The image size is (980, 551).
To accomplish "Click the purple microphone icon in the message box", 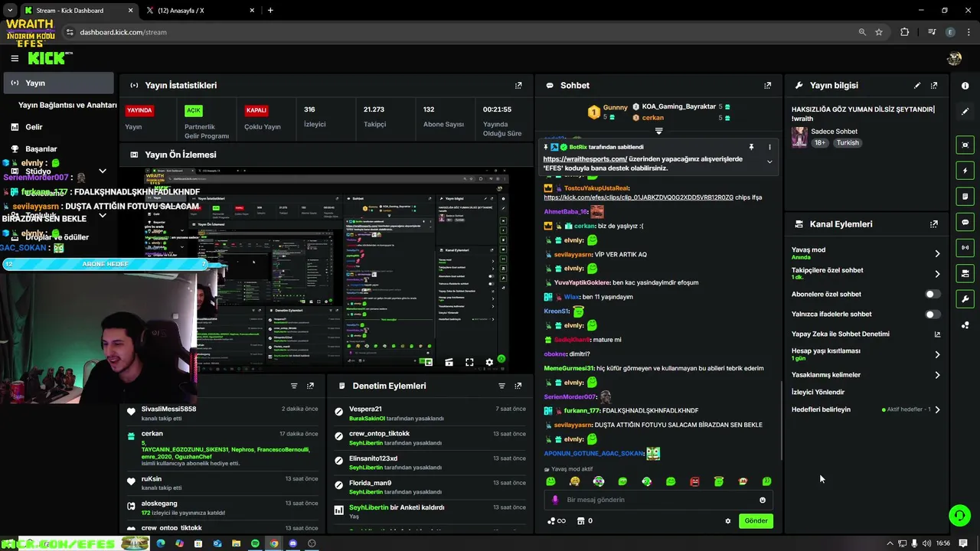I will click(x=555, y=500).
